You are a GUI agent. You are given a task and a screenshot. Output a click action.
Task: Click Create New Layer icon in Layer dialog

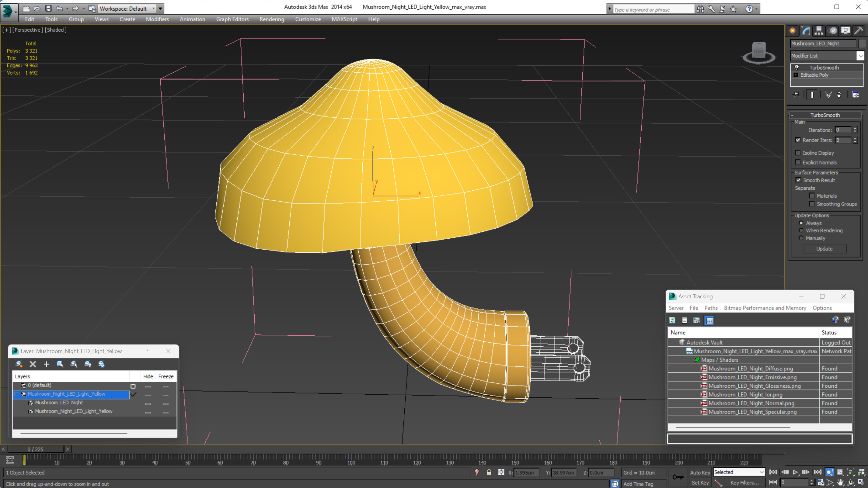19,364
